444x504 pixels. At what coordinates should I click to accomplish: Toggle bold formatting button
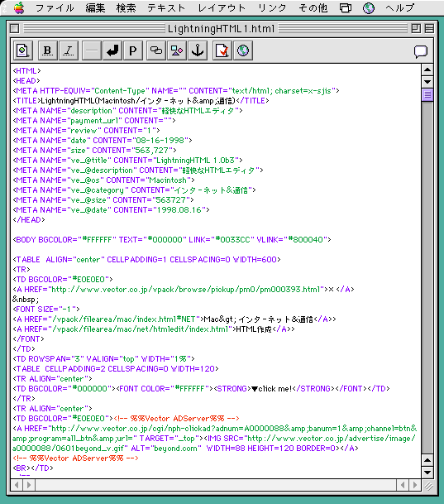click(47, 50)
